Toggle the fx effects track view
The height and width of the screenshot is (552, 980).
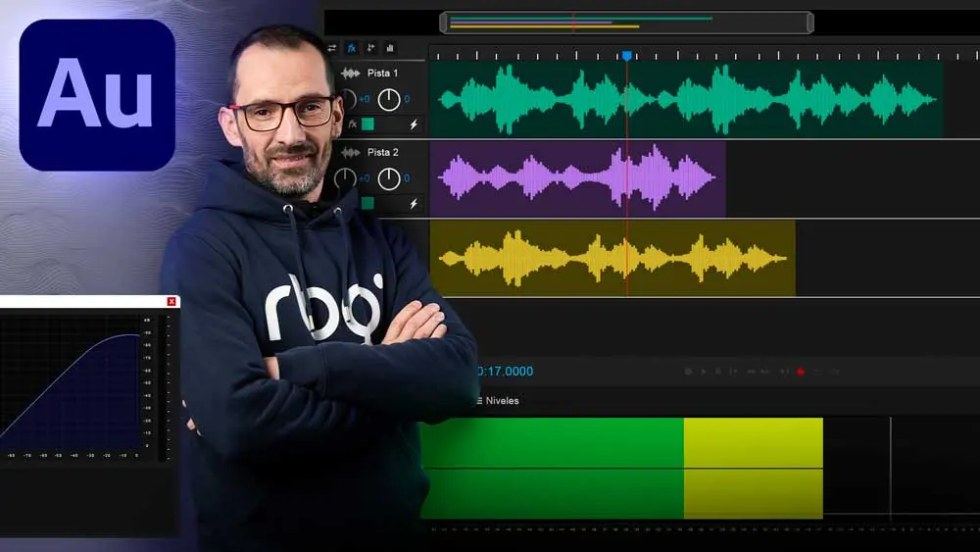coord(352,48)
